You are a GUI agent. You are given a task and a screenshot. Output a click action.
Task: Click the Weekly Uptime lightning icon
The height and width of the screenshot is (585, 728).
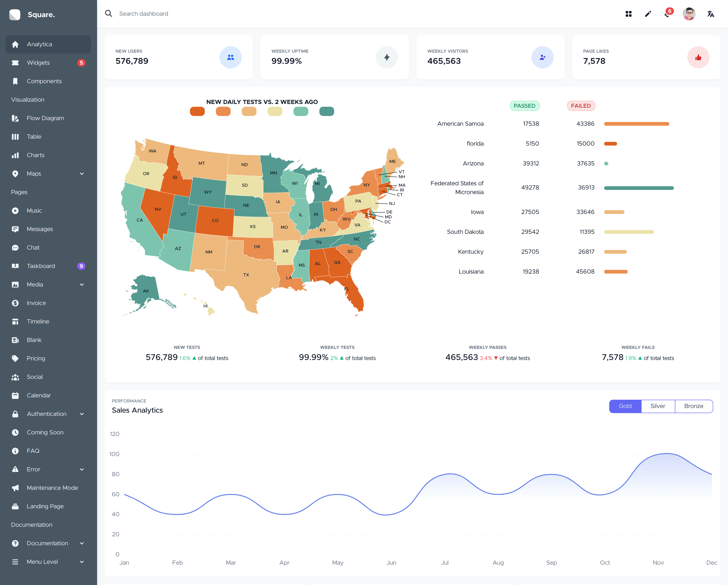387,57
